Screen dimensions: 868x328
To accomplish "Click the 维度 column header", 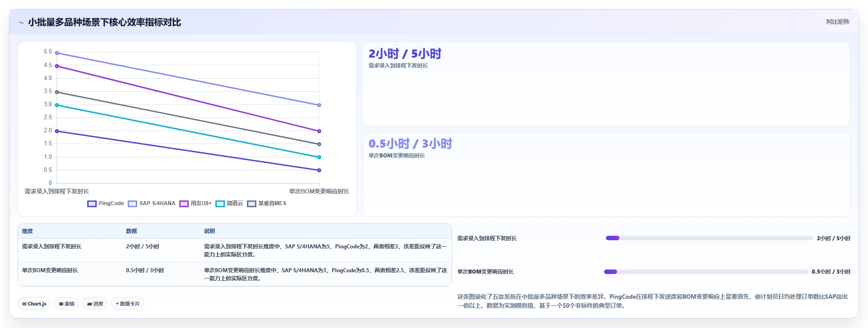I will pos(27,231).
